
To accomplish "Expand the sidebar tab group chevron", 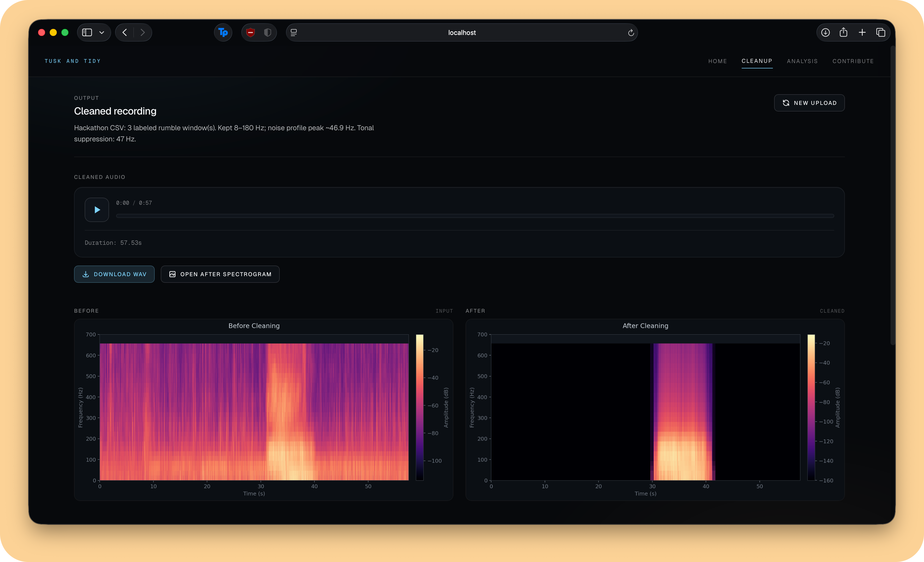I will pos(102,33).
